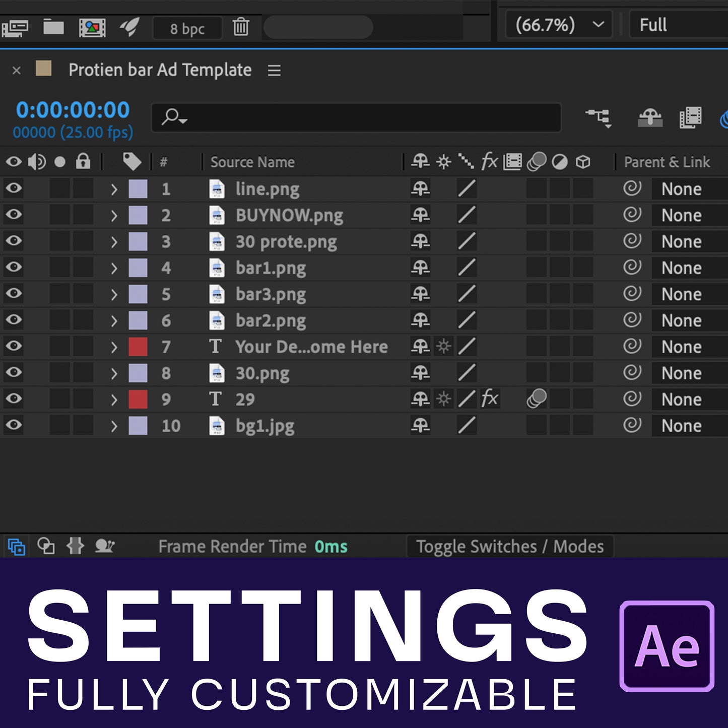Viewport: 728px width, 728px height.
Task: Create a new composition from the icon
Action: tap(92, 27)
